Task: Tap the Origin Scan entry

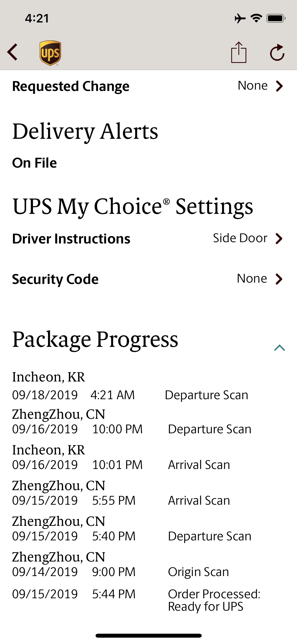Action: pyautogui.click(x=198, y=572)
